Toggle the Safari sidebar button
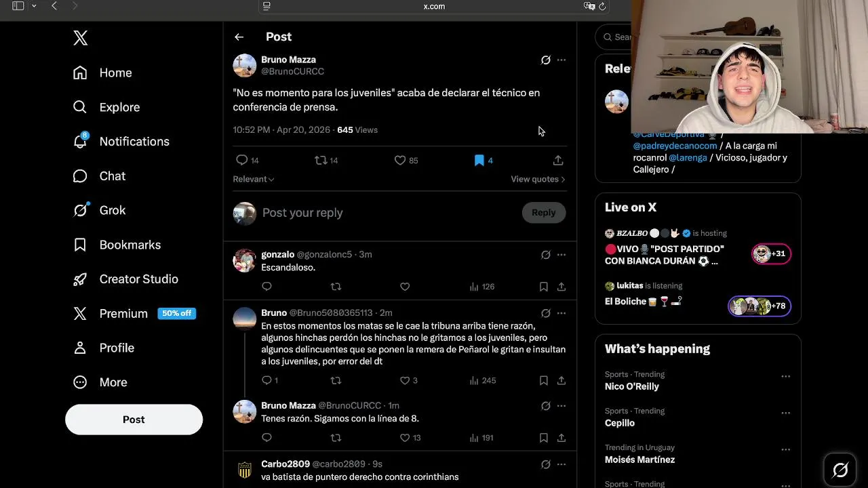The height and width of the screenshot is (488, 868). 18,6
